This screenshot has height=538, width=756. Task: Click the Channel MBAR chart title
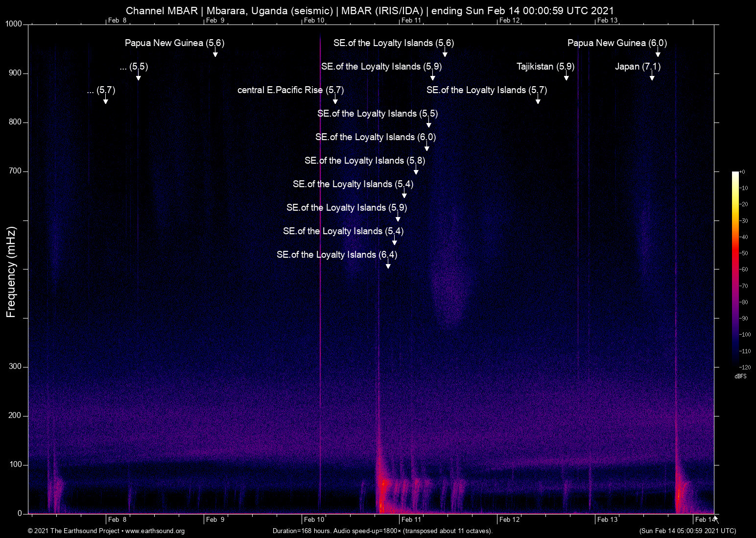[370, 11]
